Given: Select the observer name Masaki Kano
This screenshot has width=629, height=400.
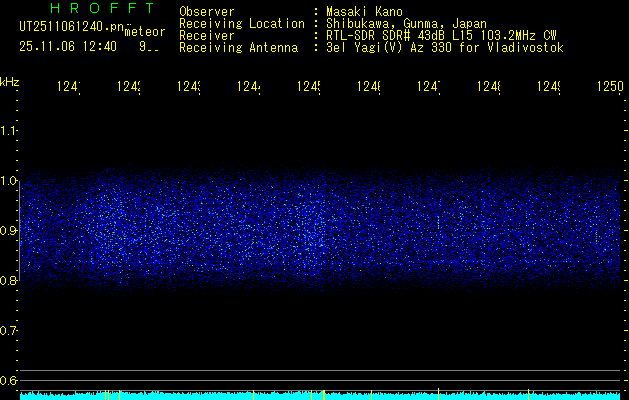Looking at the screenshot, I should coord(364,12).
